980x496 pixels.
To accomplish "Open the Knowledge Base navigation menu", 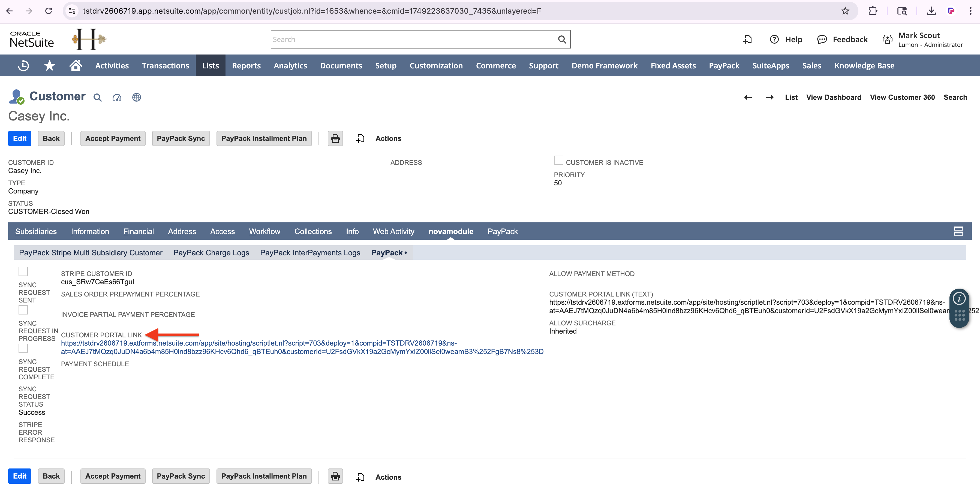I will [864, 65].
